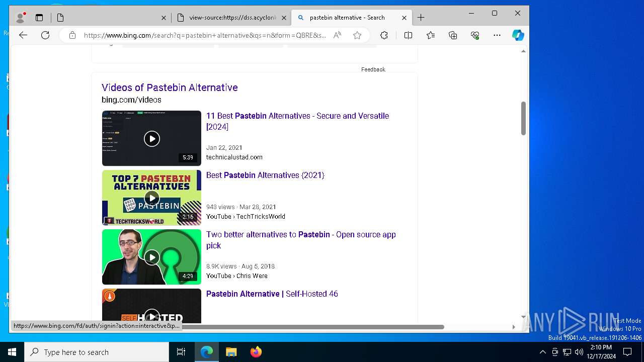Click the address bar URL
Screen dimensions: 644x362
[205, 35]
